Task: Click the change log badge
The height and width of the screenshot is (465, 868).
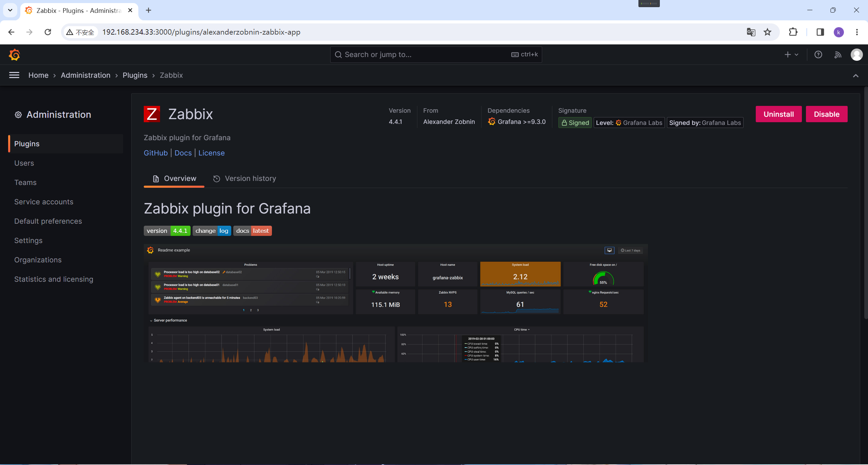Action: [x=212, y=231]
